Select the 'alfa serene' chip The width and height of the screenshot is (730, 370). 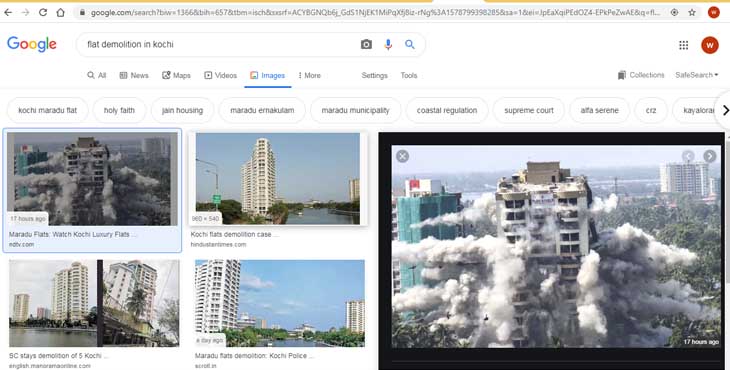point(600,110)
